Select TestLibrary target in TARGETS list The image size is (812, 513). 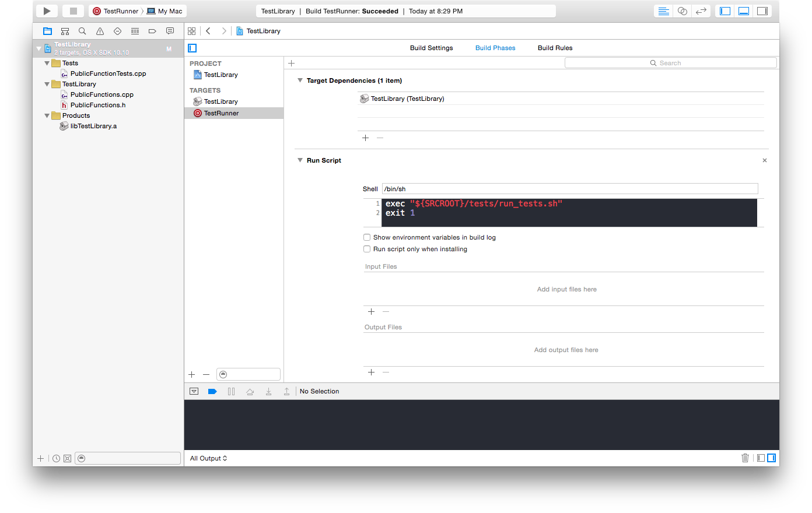coord(234,101)
